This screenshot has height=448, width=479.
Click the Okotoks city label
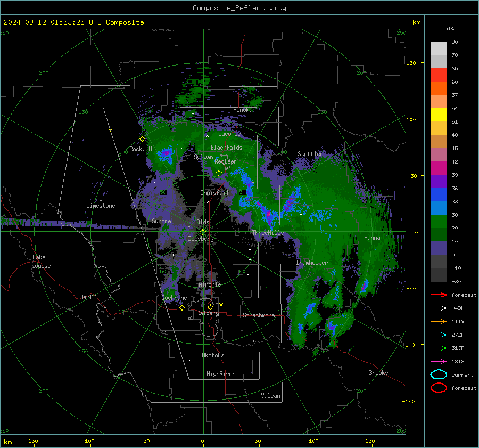(x=213, y=355)
